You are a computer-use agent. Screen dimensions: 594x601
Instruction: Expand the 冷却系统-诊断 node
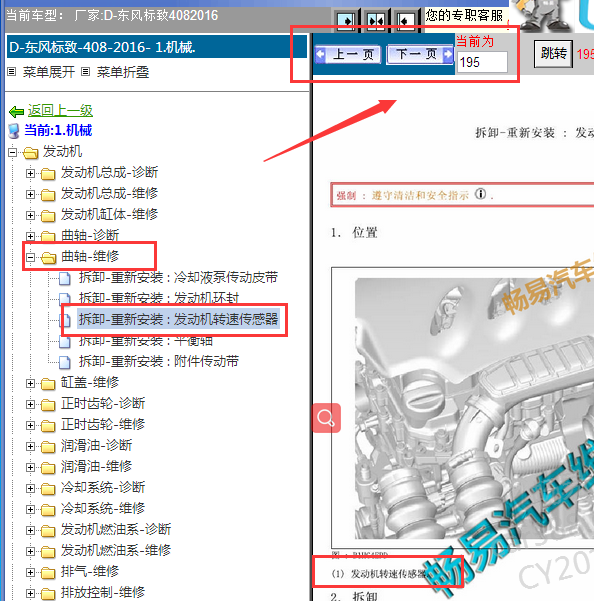30,488
